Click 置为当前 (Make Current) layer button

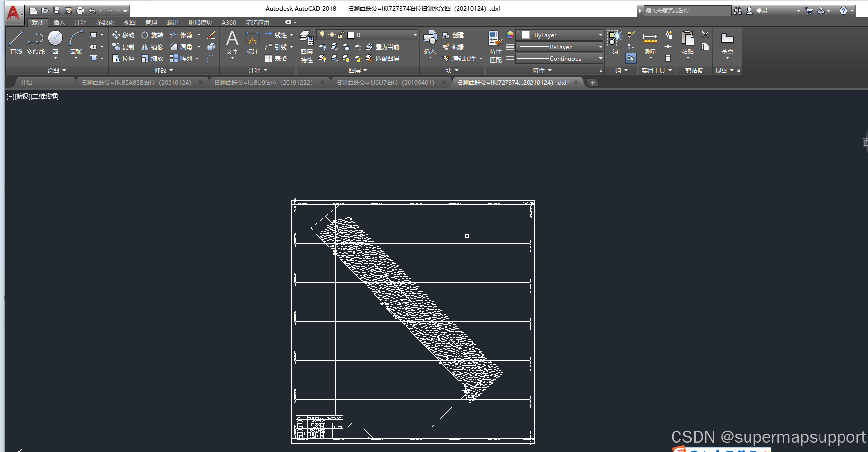click(383, 47)
